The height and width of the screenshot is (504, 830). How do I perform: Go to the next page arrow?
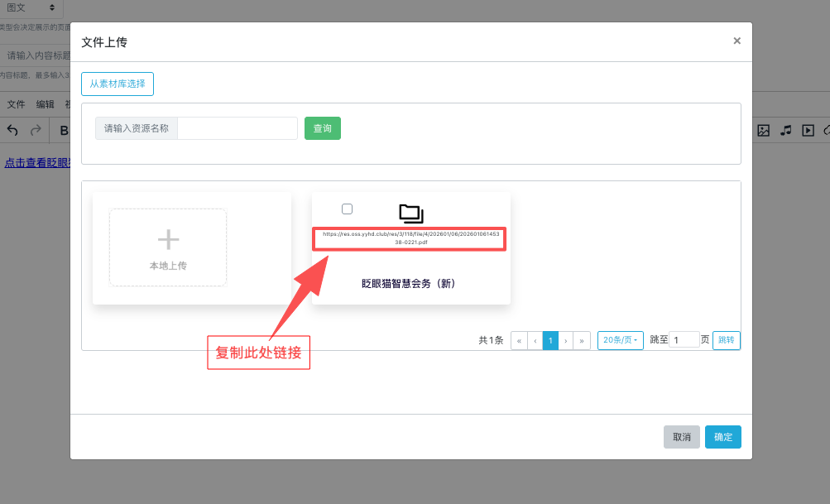pos(566,340)
